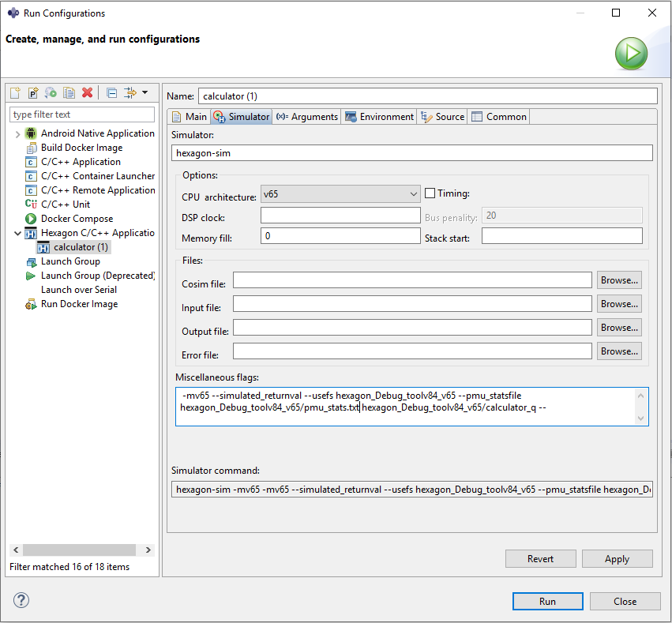Screen dimensions: 672x623
Task: Click the tree scroll right arrow
Action: tap(148, 550)
